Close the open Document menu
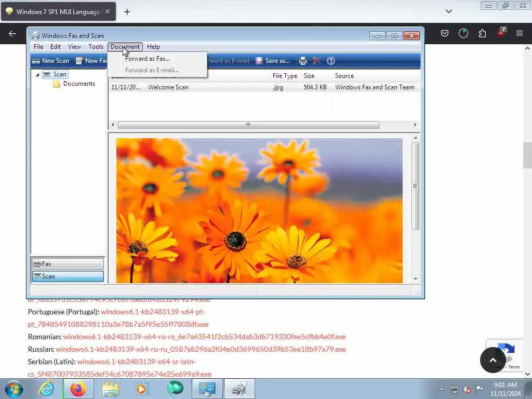Viewport: 532px width, 399px height. tap(125, 47)
